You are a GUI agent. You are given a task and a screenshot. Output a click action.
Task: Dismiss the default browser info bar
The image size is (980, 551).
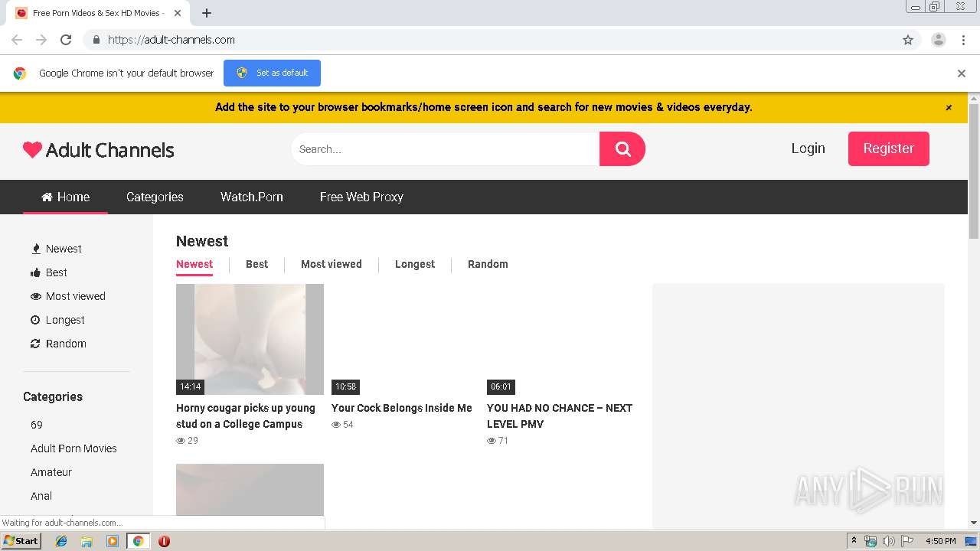962,73
